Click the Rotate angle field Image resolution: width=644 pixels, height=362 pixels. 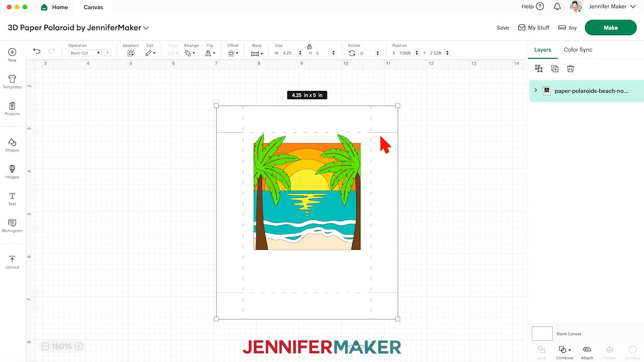point(367,53)
